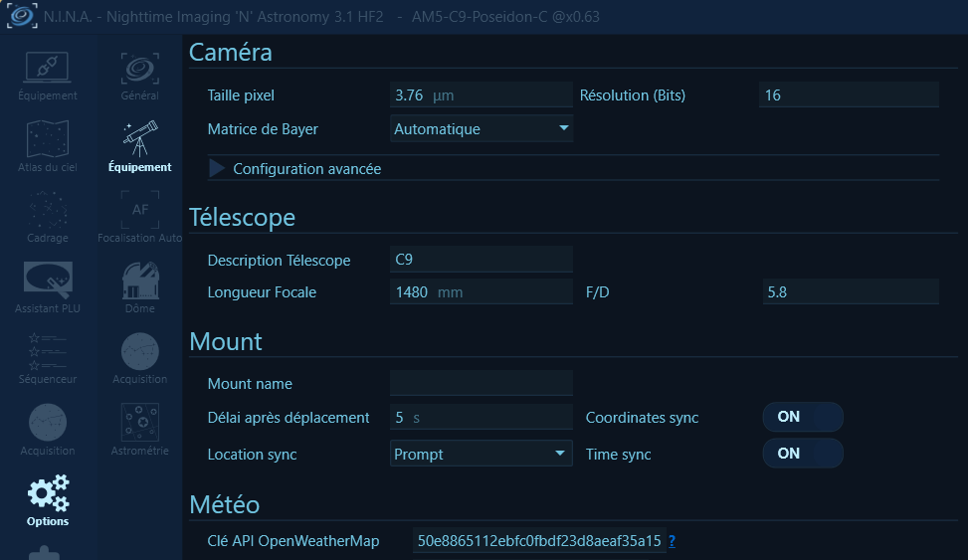
Task: Toggle the Coordinates sync switch
Action: pos(802,417)
